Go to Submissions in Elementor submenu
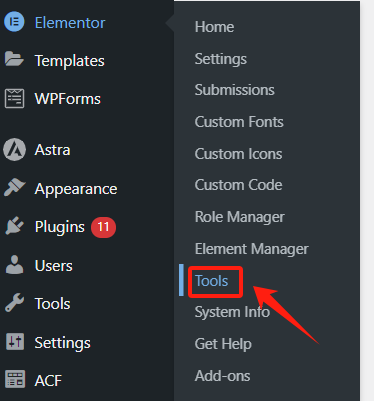The width and height of the screenshot is (374, 401). 235,90
